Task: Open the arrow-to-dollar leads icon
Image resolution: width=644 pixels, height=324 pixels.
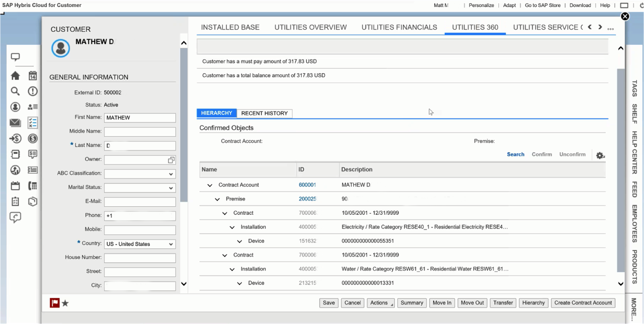Action: (15, 139)
